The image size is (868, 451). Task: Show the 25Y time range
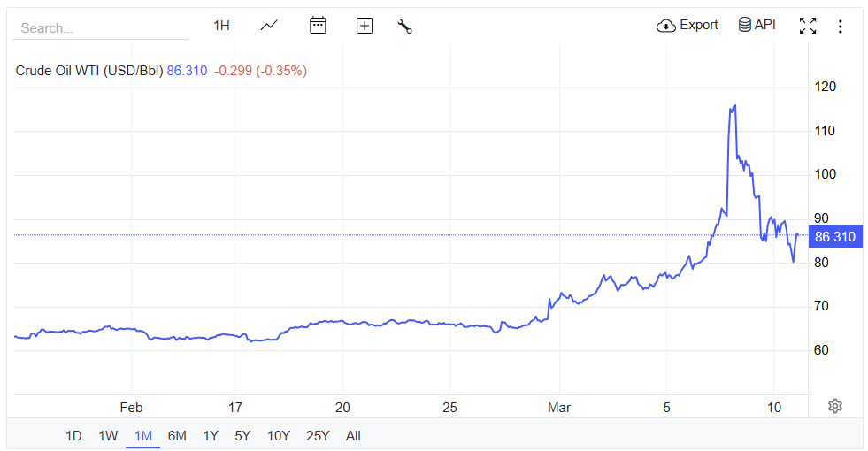click(318, 436)
